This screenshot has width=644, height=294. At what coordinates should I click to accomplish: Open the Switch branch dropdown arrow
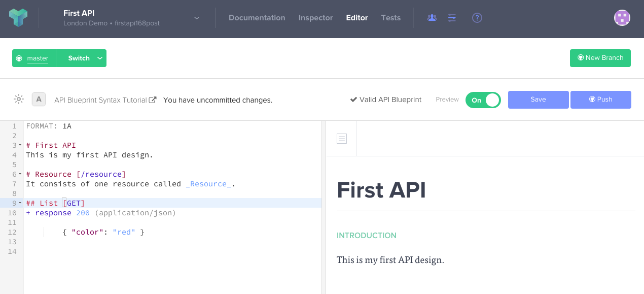pyautogui.click(x=100, y=58)
